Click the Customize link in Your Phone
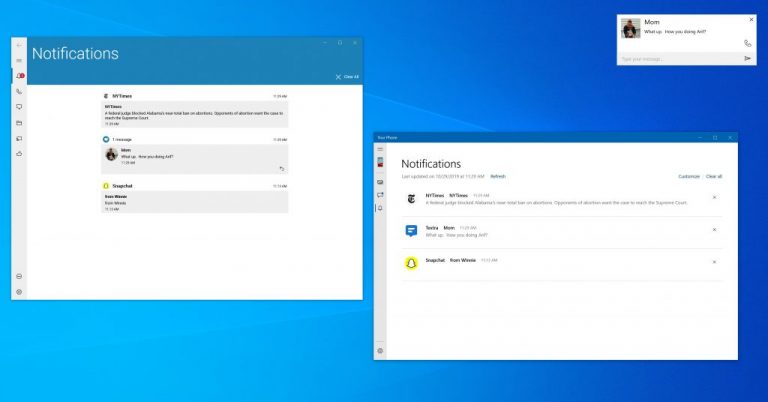768x402 pixels. 689,176
